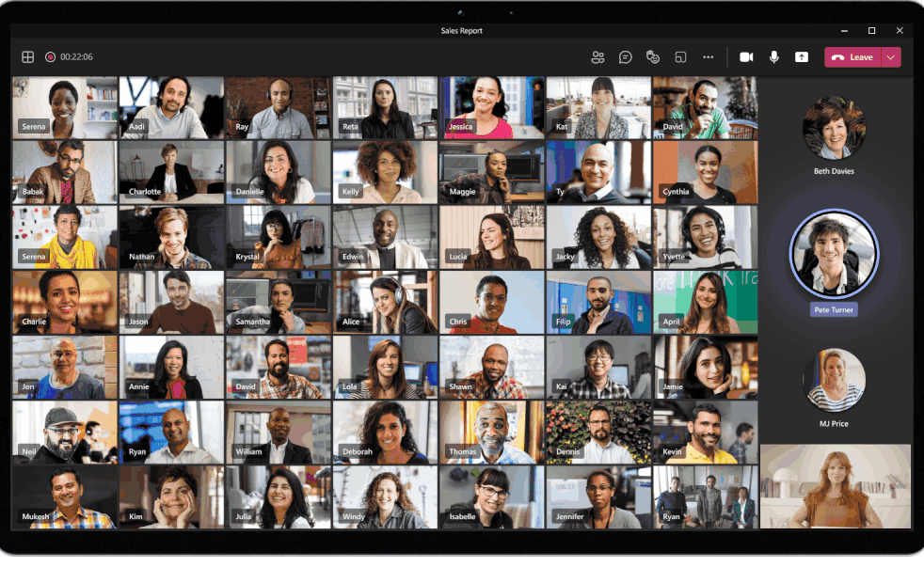Select Isabelle's video tile
Image resolution: width=924 pixels, height=567 pixels.
[491, 496]
